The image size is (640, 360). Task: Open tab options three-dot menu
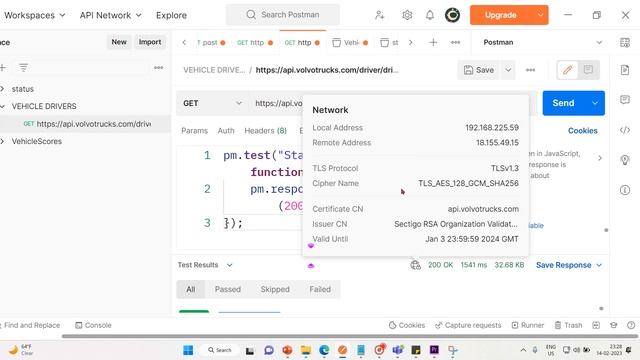click(x=456, y=42)
